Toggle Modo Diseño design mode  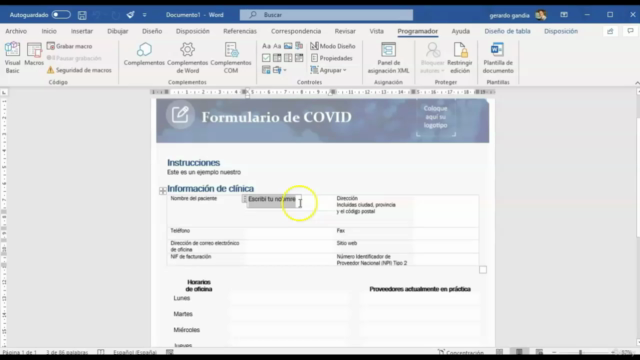coord(333,46)
